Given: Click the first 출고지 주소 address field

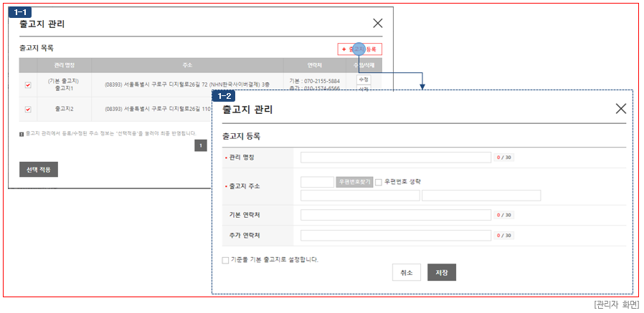Looking at the screenshot, I should [x=360, y=196].
